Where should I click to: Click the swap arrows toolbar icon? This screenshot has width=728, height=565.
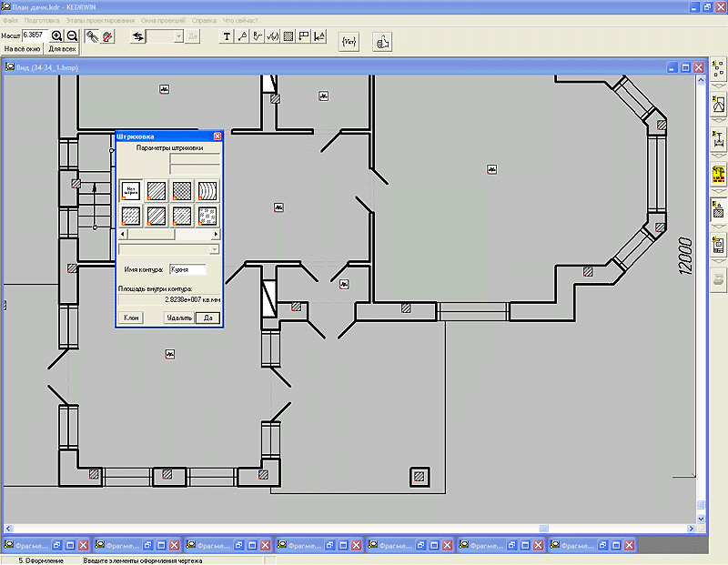tap(139, 36)
